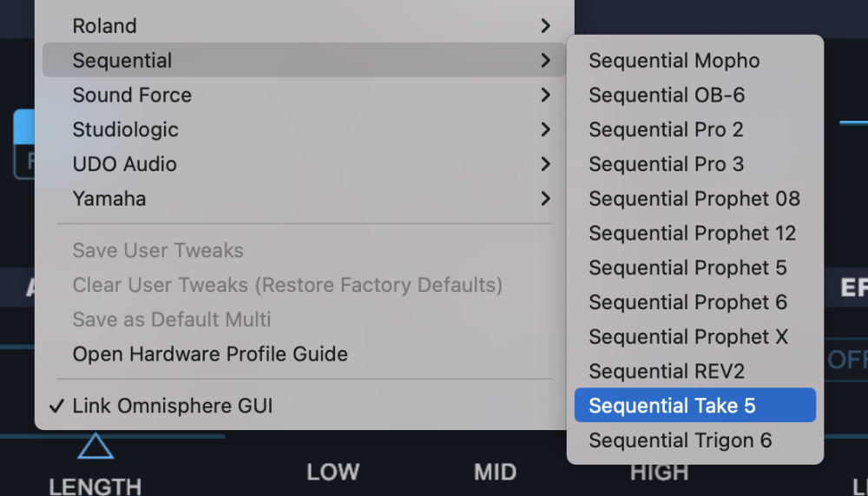Expand the Yamaha submenu chevron
Image resolution: width=868 pixels, height=496 pixels.
545,199
